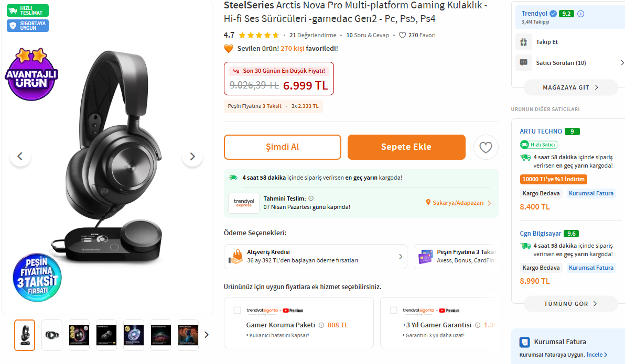Check the +3 Yıl Gamer Garantisi box

point(394,311)
